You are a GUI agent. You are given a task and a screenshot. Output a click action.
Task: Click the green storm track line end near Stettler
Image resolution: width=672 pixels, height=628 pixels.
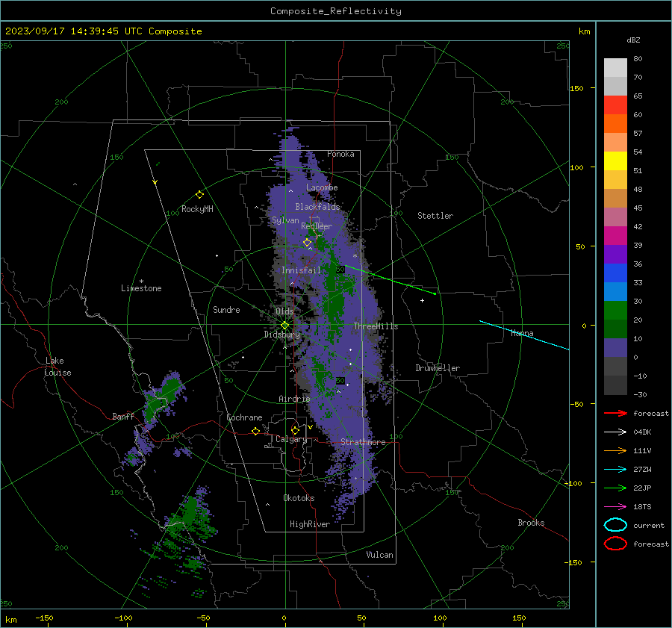tap(435, 293)
